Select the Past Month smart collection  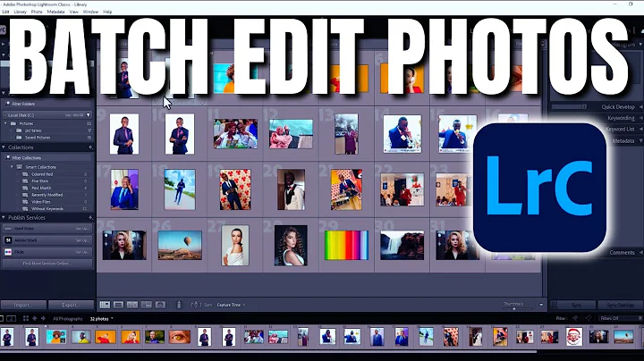pos(41,188)
